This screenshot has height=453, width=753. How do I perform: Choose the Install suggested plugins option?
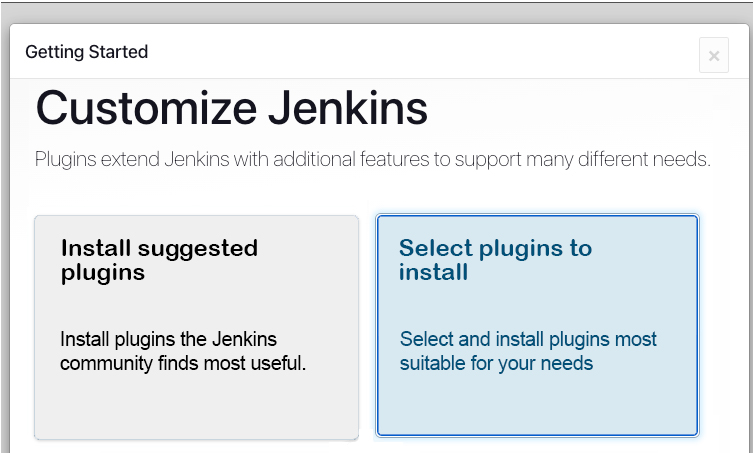click(196, 326)
